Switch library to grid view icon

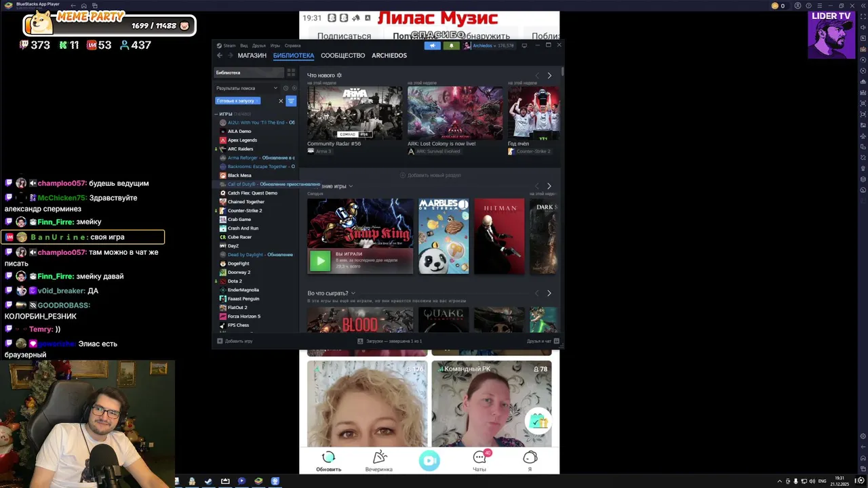coord(291,73)
